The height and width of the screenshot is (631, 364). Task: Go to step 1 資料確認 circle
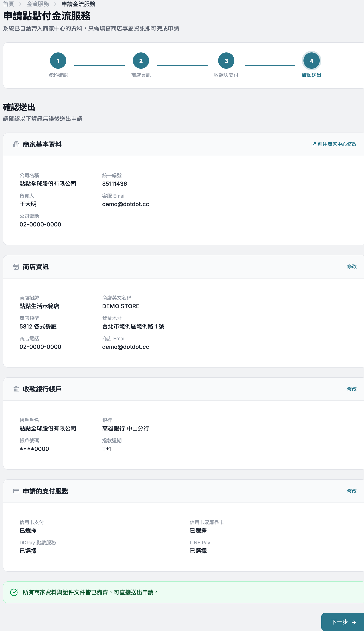58,61
